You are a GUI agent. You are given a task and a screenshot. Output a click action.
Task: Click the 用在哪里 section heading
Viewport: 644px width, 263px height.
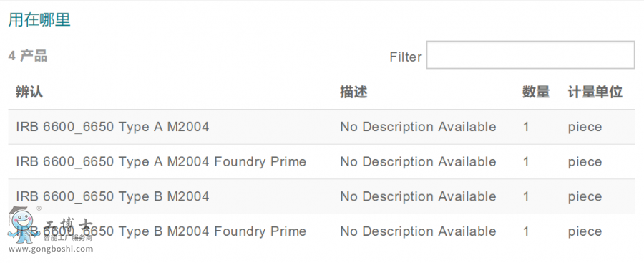click(x=39, y=20)
